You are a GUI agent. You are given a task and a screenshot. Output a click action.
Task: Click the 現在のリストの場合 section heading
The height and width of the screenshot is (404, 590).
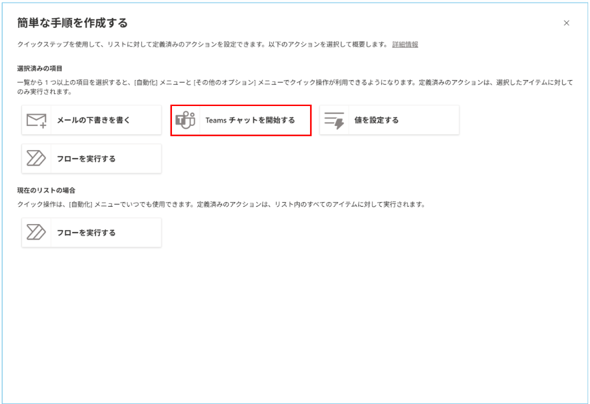pyautogui.click(x=46, y=190)
